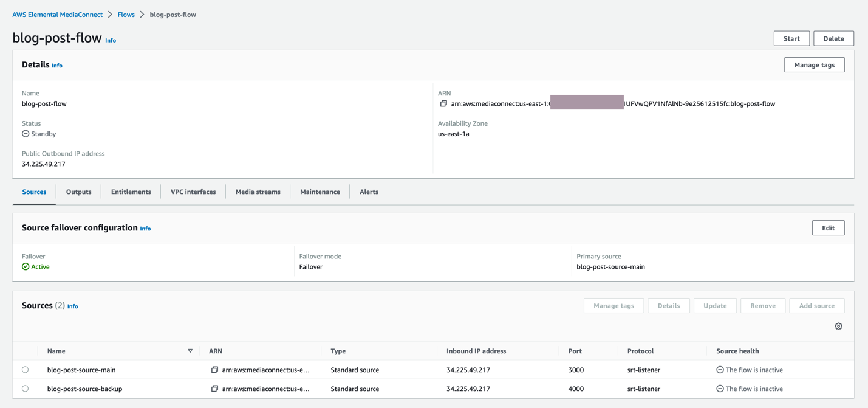Edit source failover configuration
868x408 pixels.
tap(828, 228)
